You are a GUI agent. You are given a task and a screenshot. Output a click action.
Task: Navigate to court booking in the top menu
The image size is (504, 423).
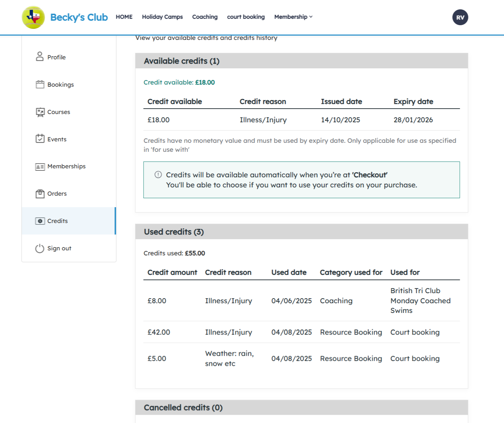coord(246,17)
